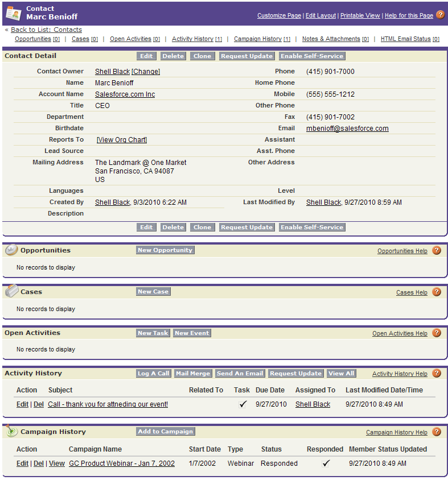The width and height of the screenshot is (448, 480).
Task: Click the Responded checkmark for GC Product Webinar
Action: (x=326, y=463)
